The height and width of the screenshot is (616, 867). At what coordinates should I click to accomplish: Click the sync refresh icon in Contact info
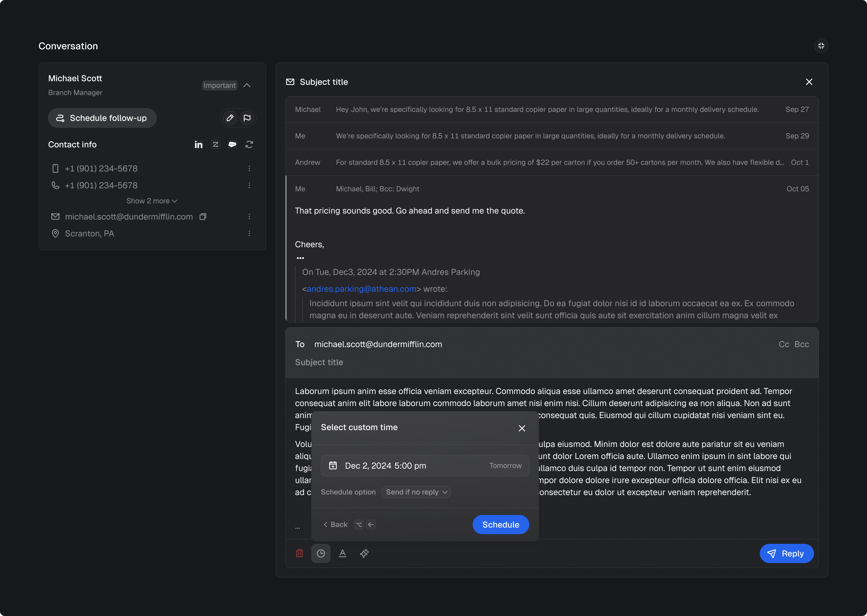[x=249, y=144]
